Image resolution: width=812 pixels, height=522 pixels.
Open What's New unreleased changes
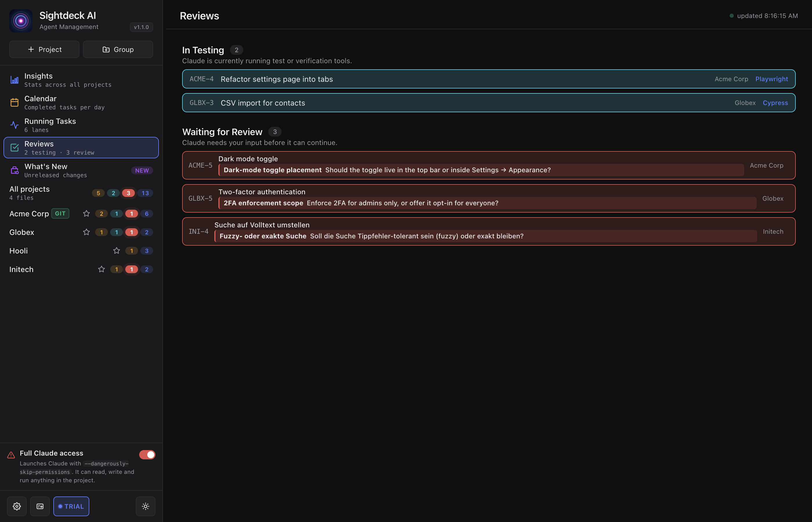pyautogui.click(x=81, y=171)
